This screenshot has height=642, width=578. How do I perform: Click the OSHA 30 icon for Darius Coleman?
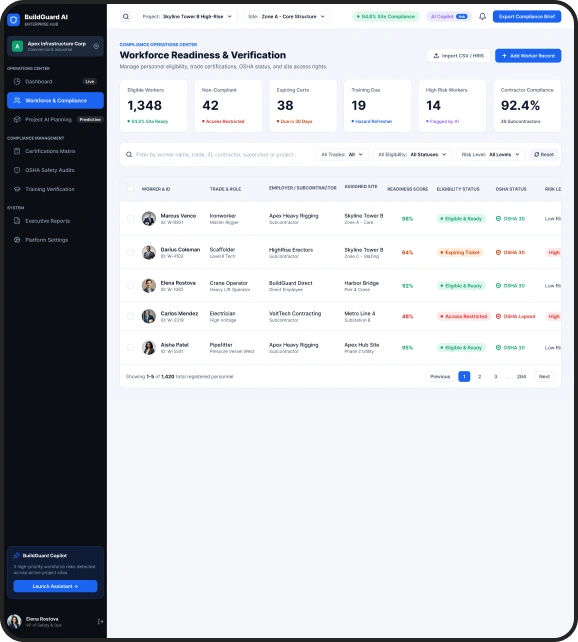tap(498, 252)
